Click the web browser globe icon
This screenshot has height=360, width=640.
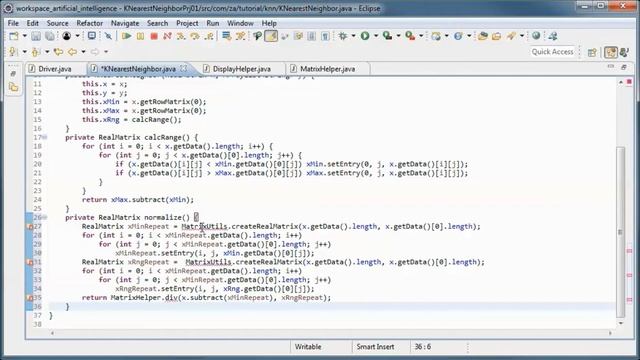pos(536,36)
